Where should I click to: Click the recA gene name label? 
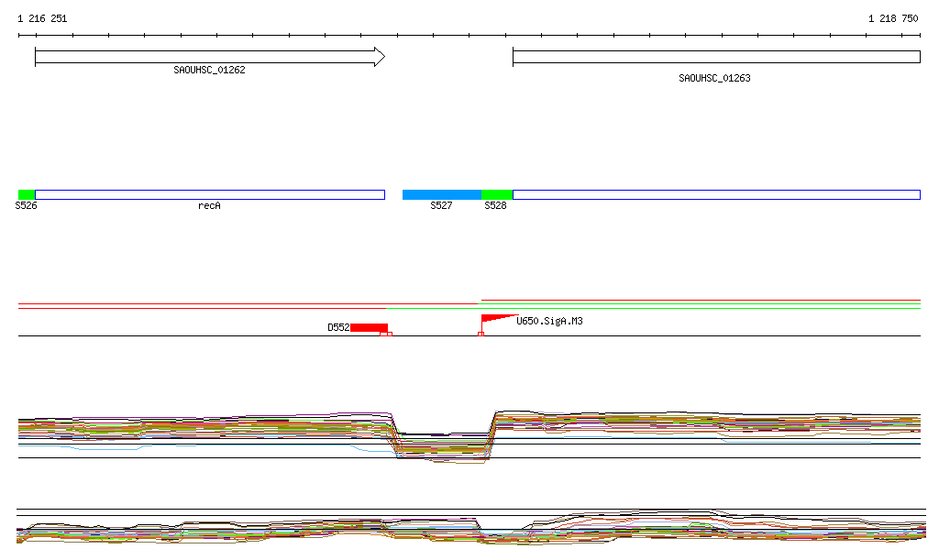click(209, 206)
